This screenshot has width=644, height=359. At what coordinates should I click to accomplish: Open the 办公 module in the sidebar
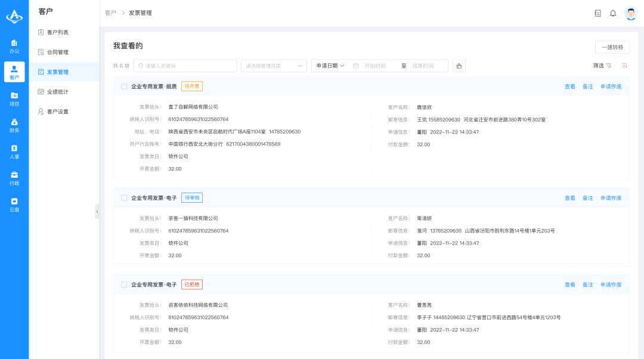coord(15,46)
